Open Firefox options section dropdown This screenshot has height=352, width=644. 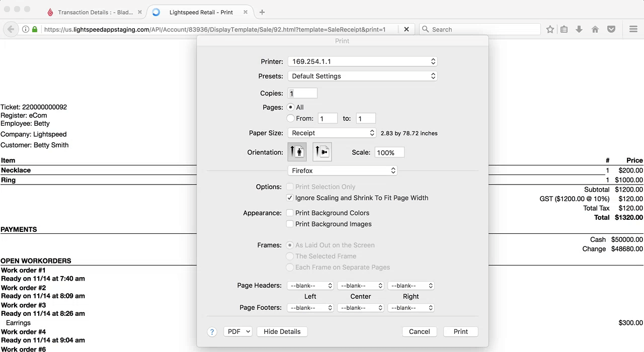click(x=343, y=170)
